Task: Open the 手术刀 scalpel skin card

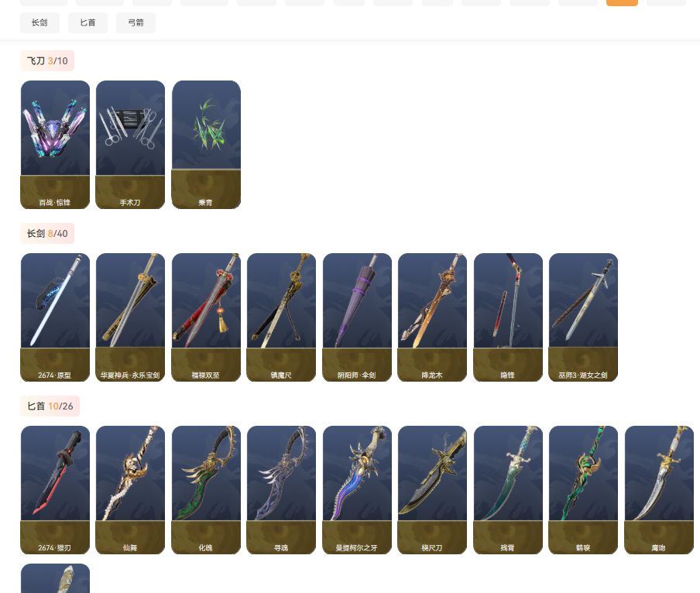Action: (130, 145)
